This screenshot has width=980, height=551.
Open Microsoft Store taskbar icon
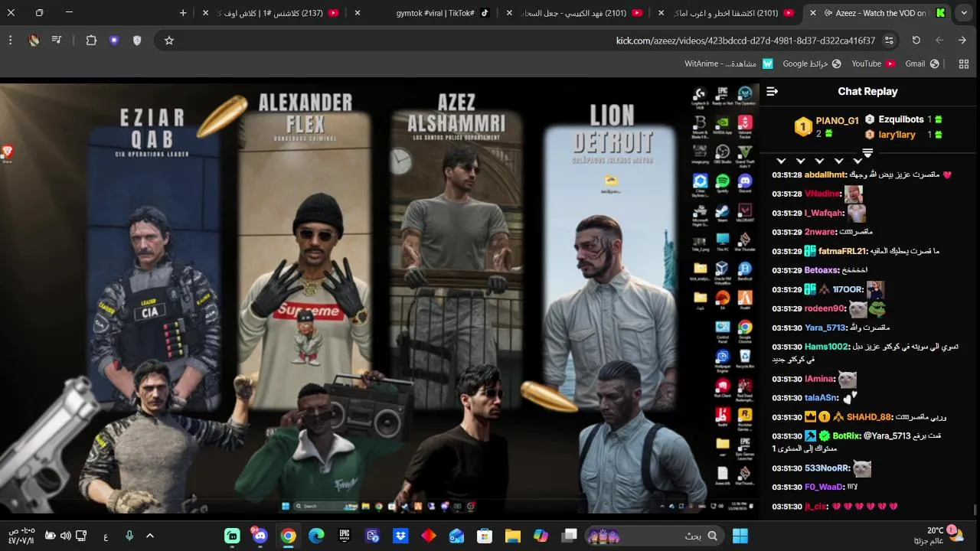[485, 536]
